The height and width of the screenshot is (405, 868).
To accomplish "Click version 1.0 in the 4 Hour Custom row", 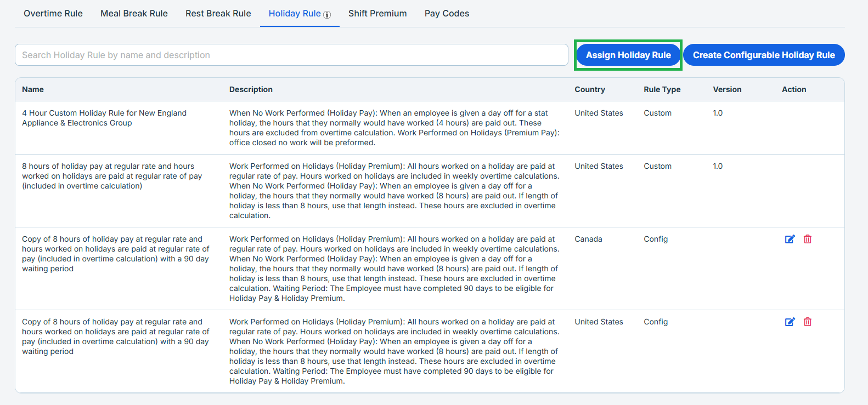I will point(718,113).
